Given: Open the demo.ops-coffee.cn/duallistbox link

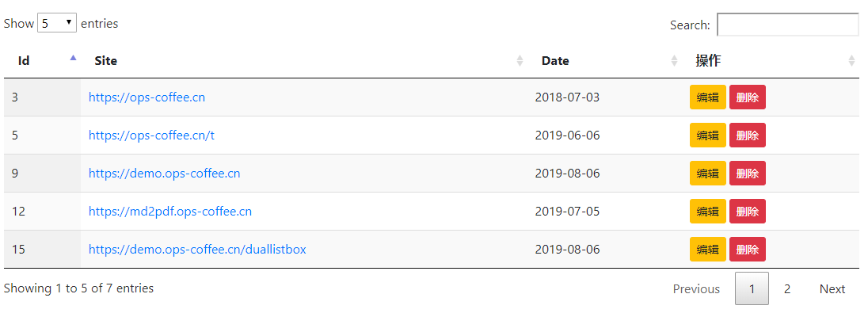Looking at the screenshot, I should coord(197,250).
